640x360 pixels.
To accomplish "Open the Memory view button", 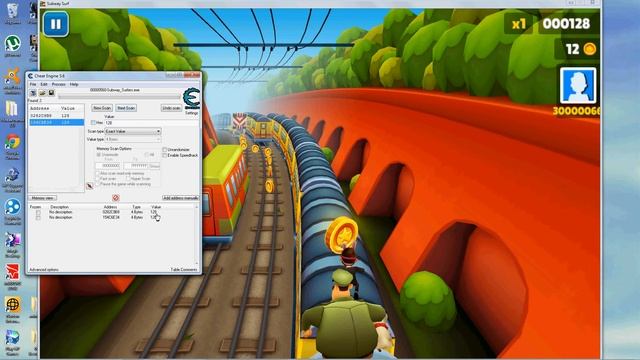I will click(42, 198).
